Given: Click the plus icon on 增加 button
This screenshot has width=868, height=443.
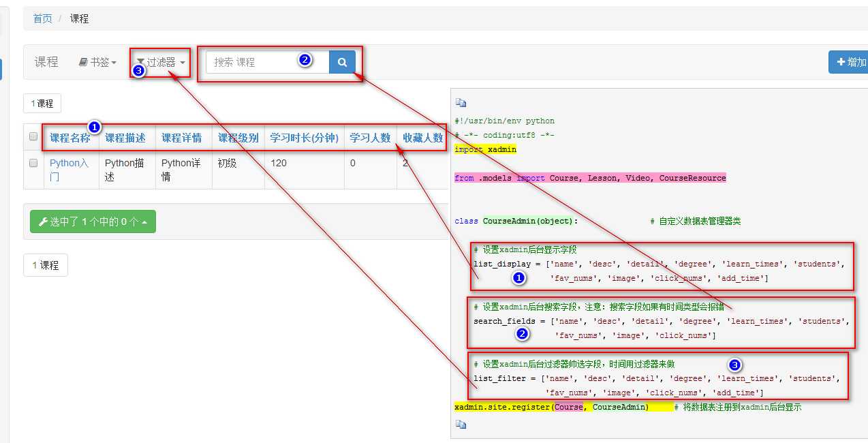Looking at the screenshot, I should [840, 62].
